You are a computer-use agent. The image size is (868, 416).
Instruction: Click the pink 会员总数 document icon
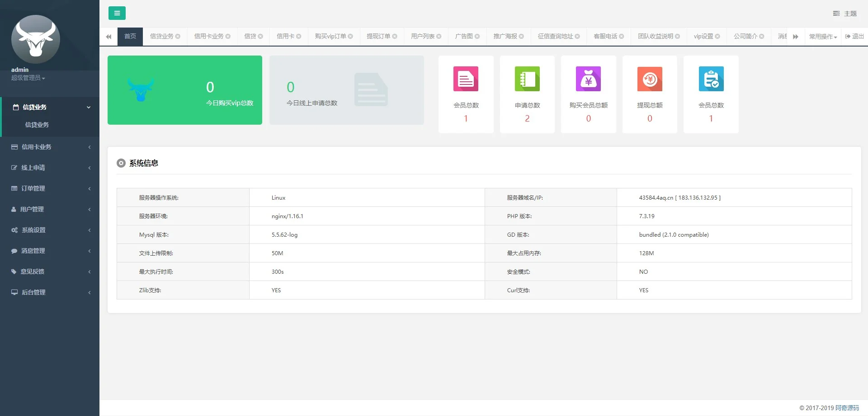coord(466,79)
